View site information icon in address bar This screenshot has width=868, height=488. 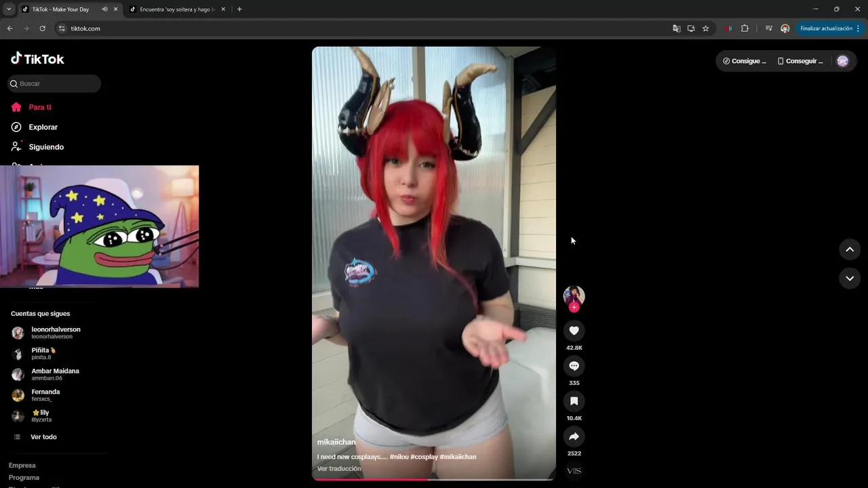62,28
